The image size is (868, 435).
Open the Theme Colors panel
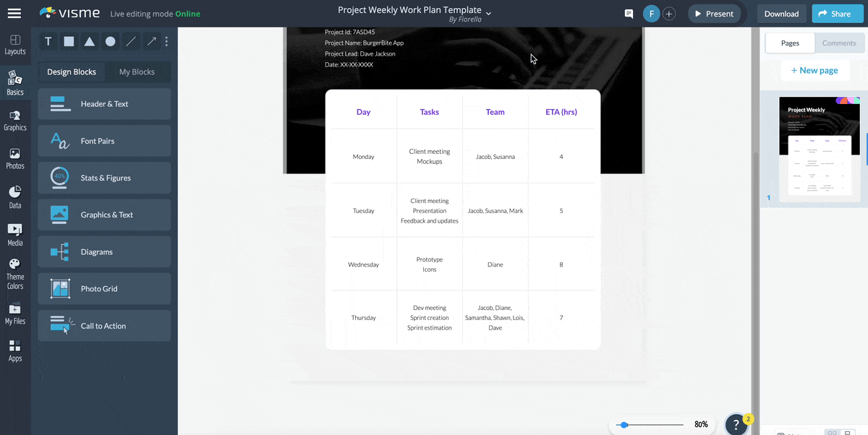click(15, 274)
